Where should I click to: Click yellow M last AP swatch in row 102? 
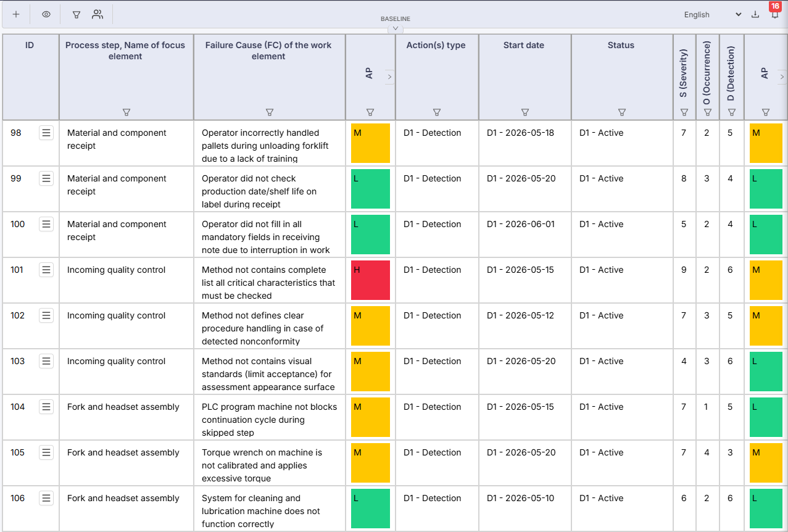pos(766,326)
